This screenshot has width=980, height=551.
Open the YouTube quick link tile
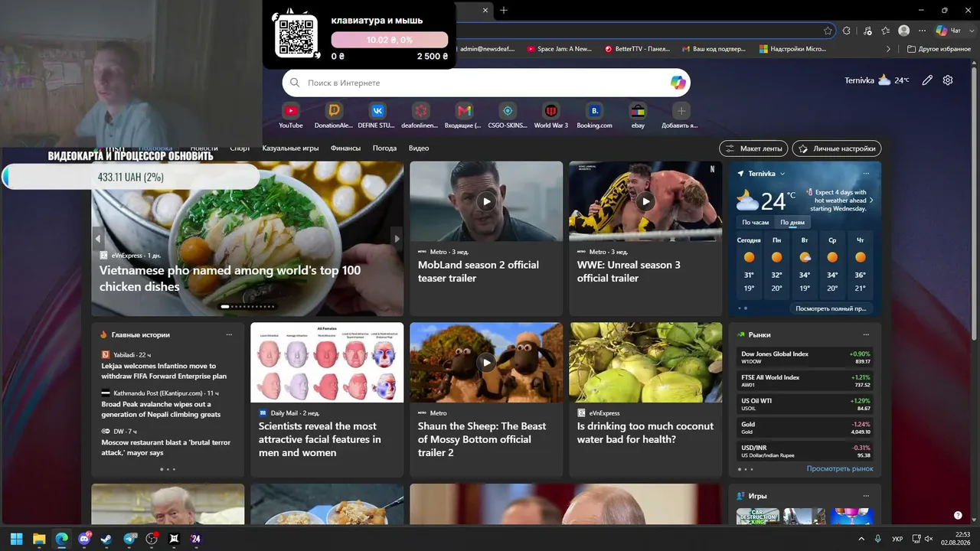point(290,115)
